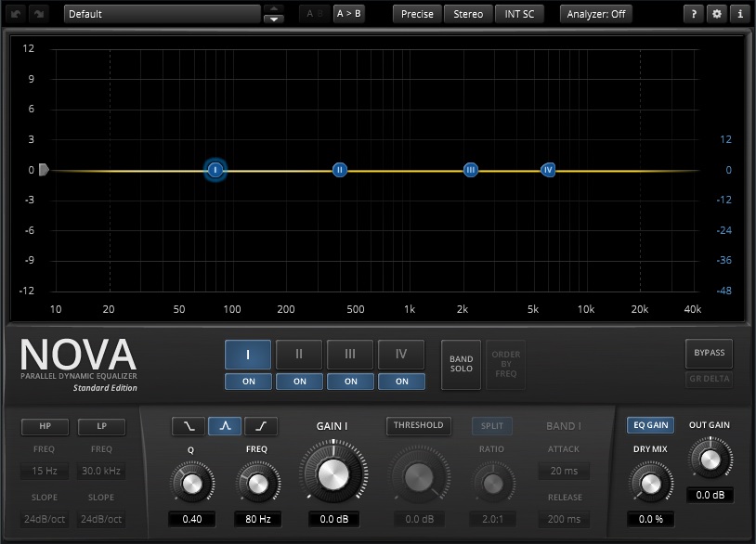Click the FREQ knob for band I
The width and height of the screenshot is (756, 544).
coord(258,484)
